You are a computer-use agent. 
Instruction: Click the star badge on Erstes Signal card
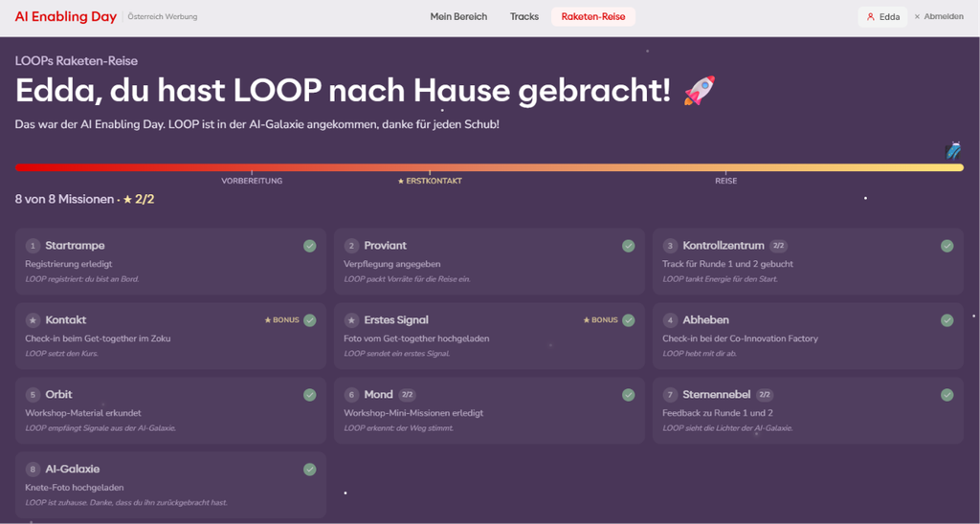tap(351, 320)
